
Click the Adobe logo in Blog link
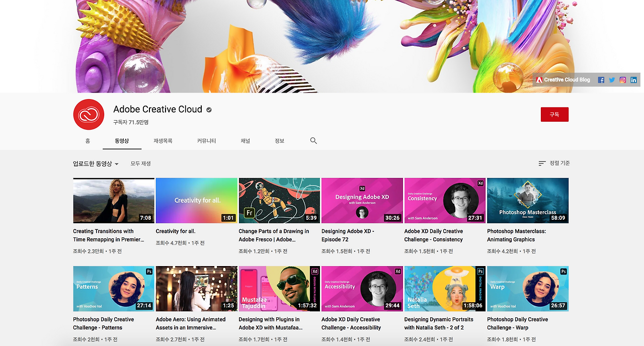pos(539,80)
